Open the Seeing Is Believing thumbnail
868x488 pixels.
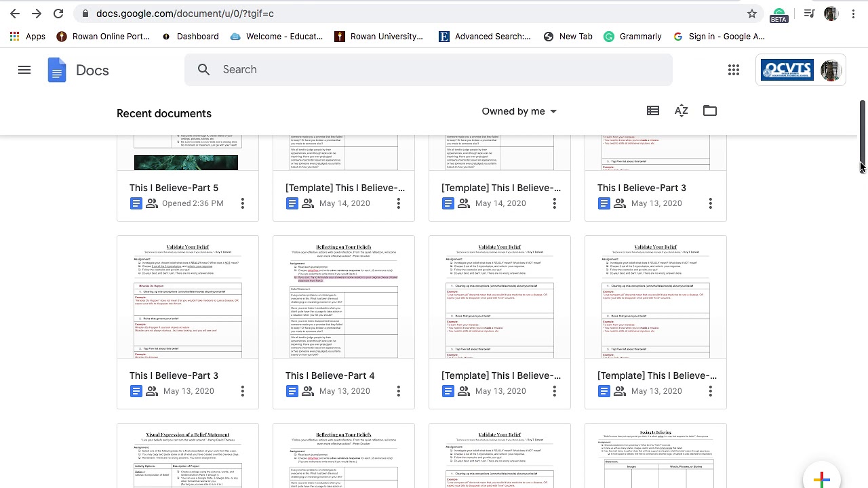[656, 456]
